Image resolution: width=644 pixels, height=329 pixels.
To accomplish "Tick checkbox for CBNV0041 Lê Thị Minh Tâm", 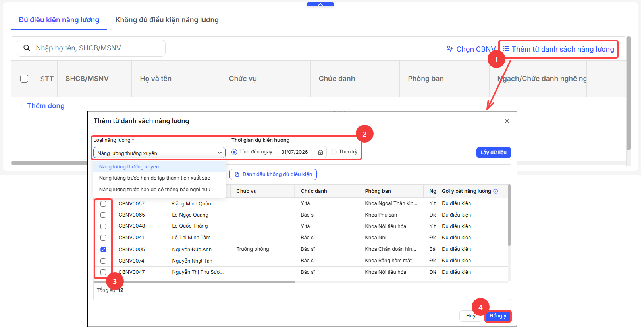I will click(103, 238).
